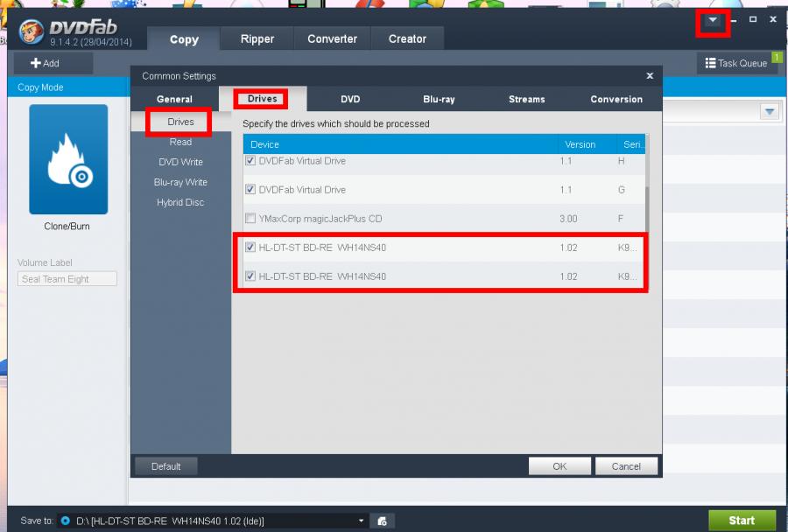This screenshot has height=532, width=788.
Task: Expand the blue arrow dropdown behind the dialog
Action: [x=770, y=111]
